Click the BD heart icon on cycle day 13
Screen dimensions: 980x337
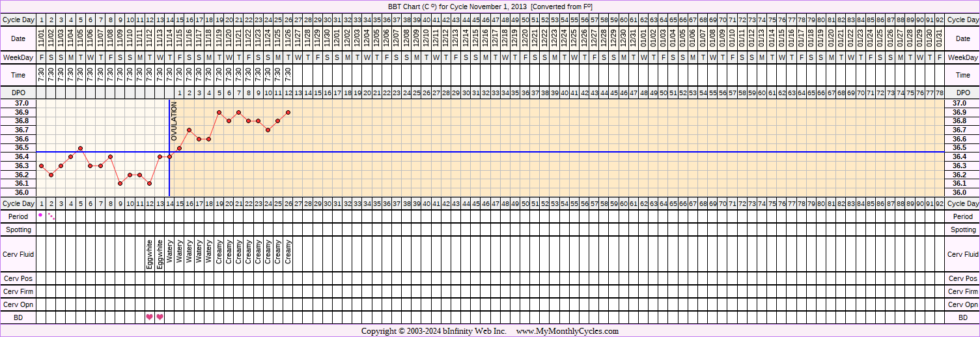pos(160,317)
